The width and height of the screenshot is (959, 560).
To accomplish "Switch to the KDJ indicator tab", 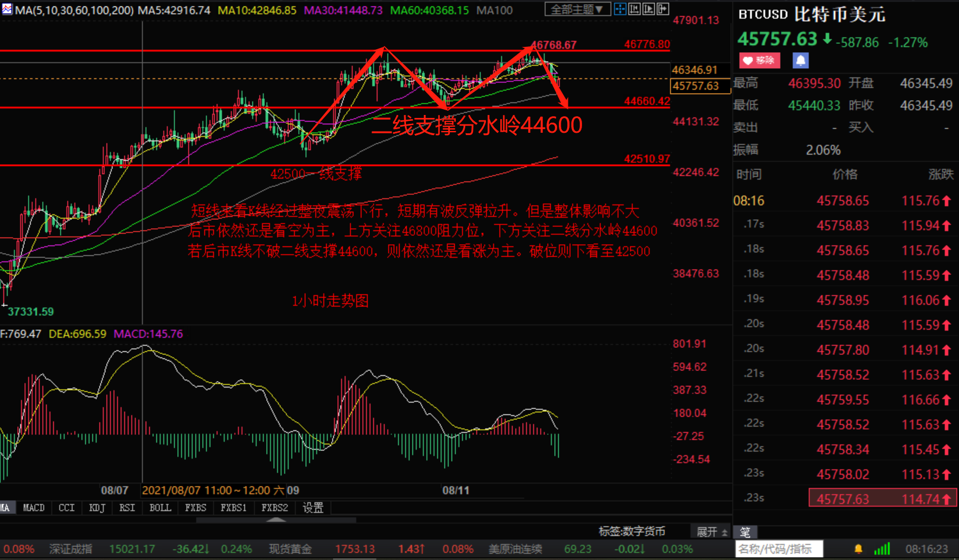I will click(97, 508).
